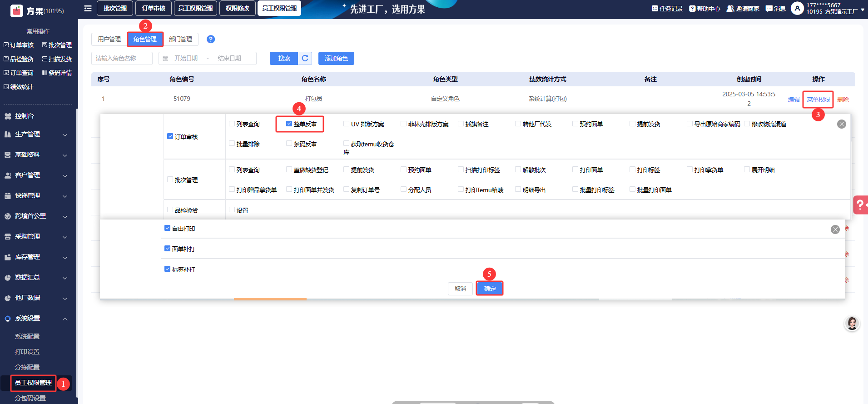Uncheck the 整单反审 checkbox
Image resolution: width=868 pixels, height=404 pixels.
[289, 124]
